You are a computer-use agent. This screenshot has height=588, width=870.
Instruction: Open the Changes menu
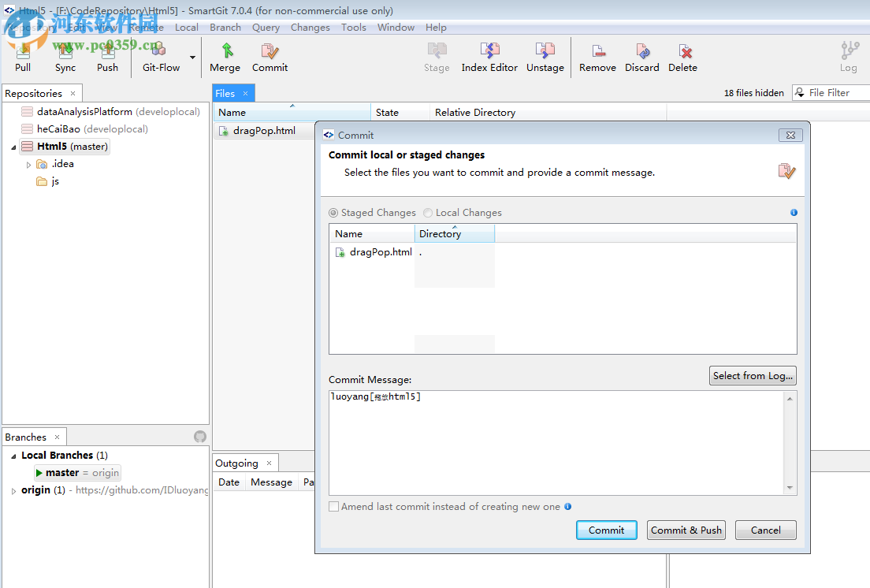click(x=310, y=27)
